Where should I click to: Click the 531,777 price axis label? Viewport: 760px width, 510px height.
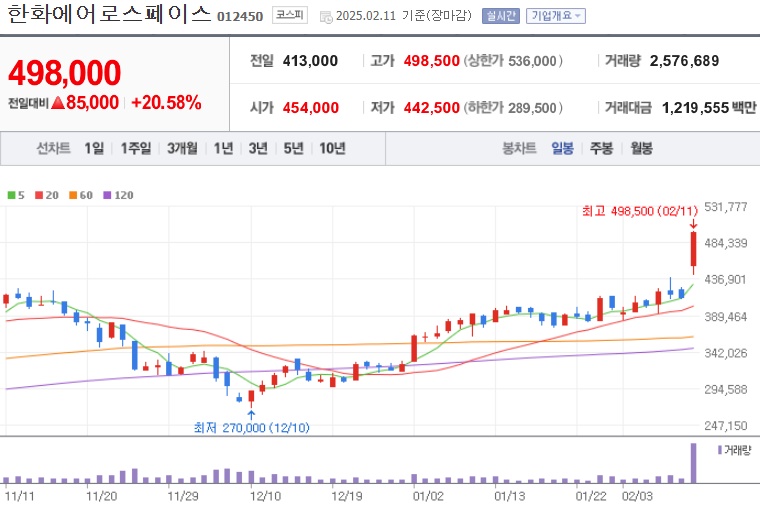click(726, 207)
